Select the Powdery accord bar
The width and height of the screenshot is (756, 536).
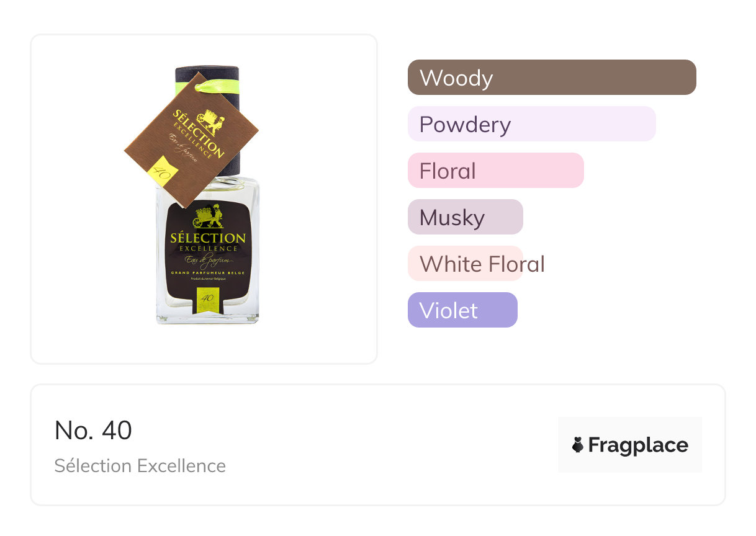click(x=531, y=124)
